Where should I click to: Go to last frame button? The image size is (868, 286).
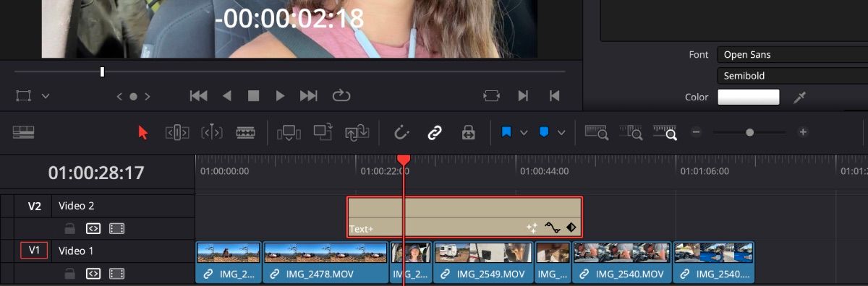pyautogui.click(x=309, y=95)
